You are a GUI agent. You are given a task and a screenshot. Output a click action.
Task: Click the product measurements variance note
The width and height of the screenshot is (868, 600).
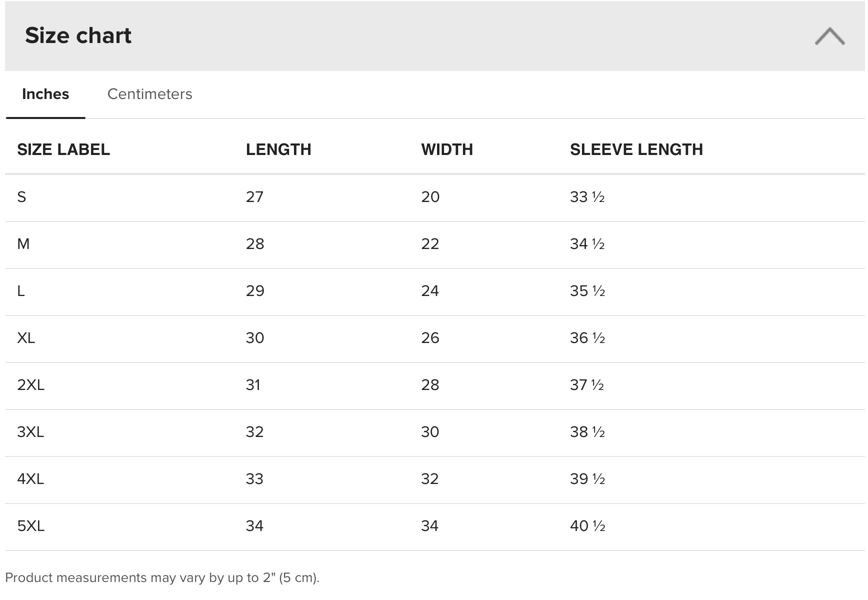[x=162, y=578]
